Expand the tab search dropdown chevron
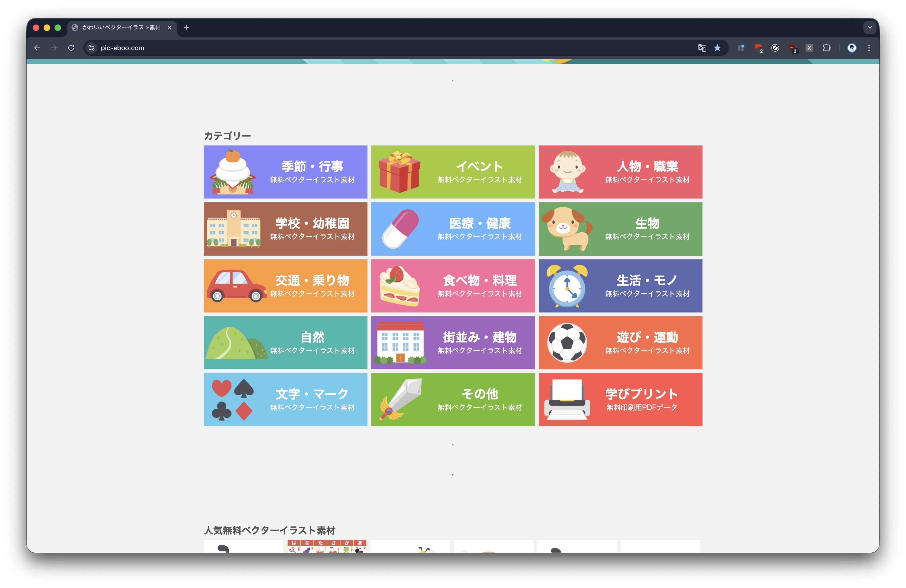The width and height of the screenshot is (906, 588). pos(870,27)
